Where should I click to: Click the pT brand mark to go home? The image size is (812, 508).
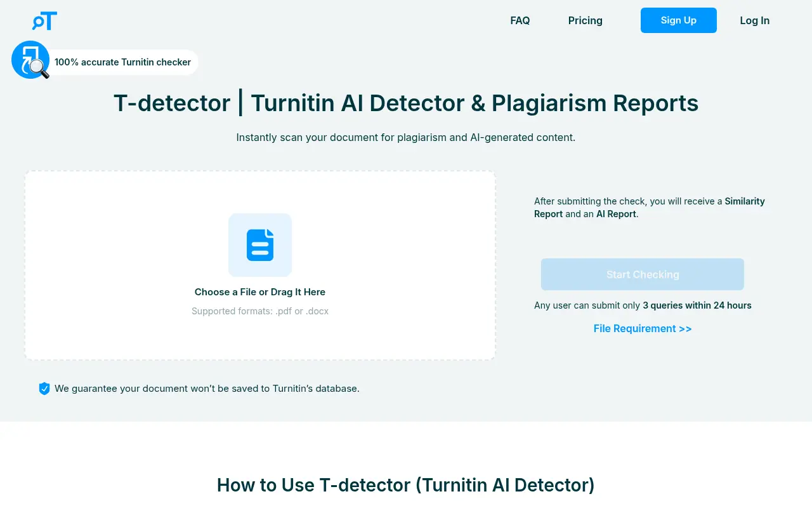[x=44, y=20]
